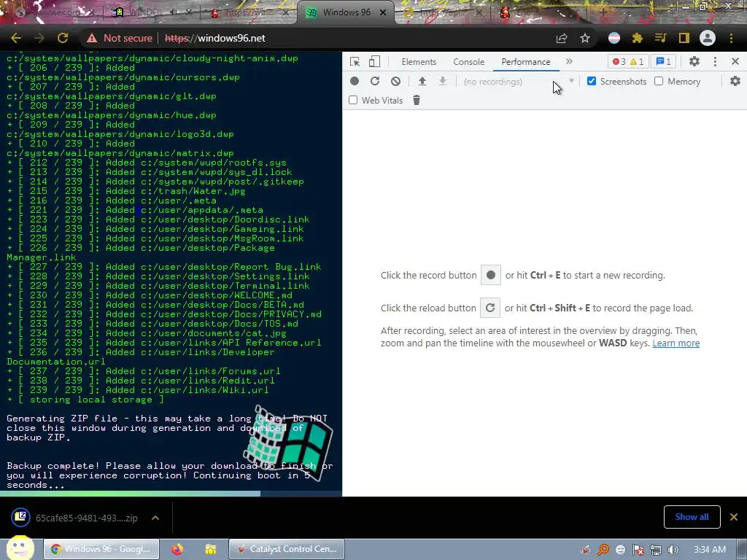Open the Learn more link
The height and width of the screenshot is (560, 747).
pyautogui.click(x=676, y=343)
